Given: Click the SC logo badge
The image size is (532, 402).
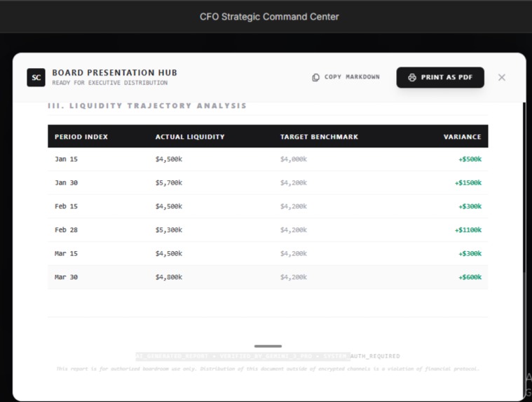Looking at the screenshot, I should (36, 77).
